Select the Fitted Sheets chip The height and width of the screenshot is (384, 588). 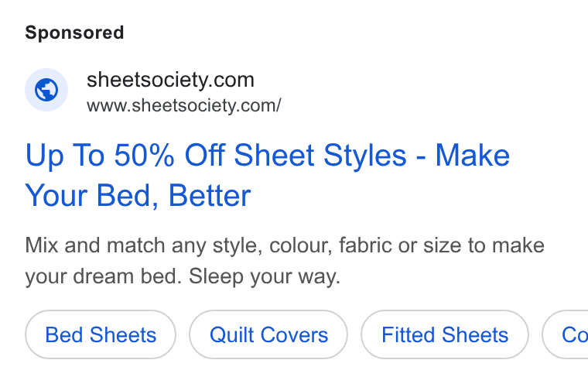(445, 334)
